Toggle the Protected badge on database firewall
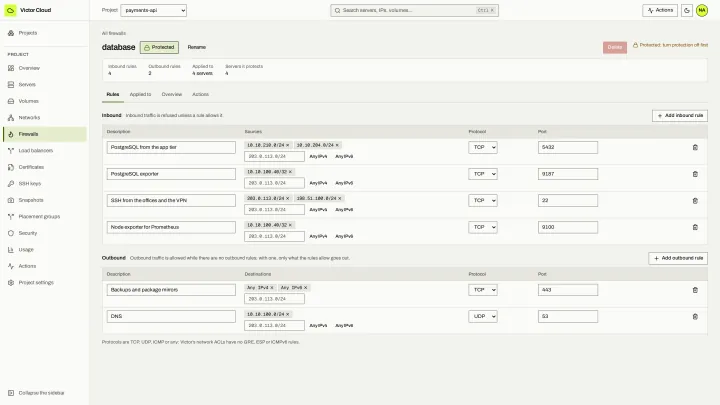This screenshot has height=405, width=720. coord(159,47)
